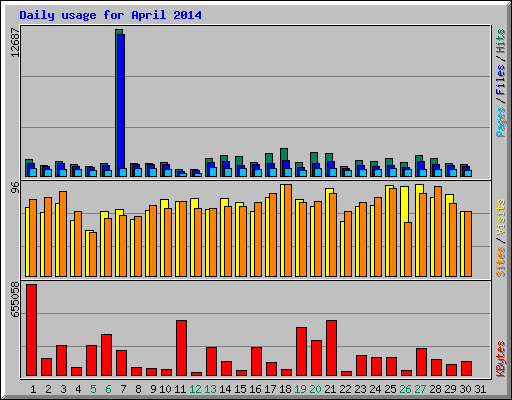Click the 'Visits' legend label
Image resolution: width=512 pixels, height=400 pixels.
click(x=501, y=217)
